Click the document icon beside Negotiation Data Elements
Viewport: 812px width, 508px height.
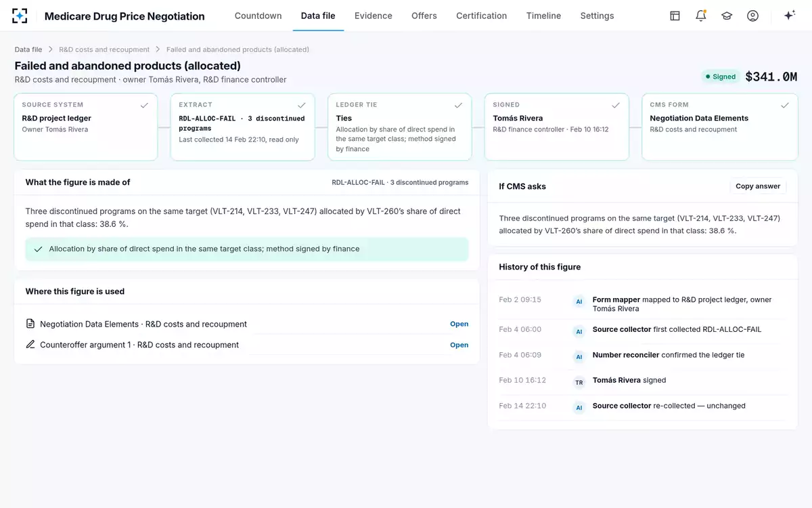coord(30,324)
